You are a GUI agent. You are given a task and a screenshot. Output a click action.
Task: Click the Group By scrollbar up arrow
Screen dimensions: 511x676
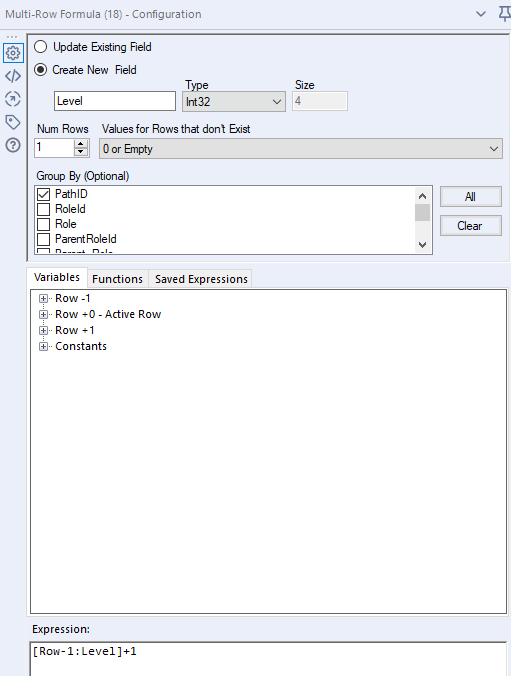(423, 196)
